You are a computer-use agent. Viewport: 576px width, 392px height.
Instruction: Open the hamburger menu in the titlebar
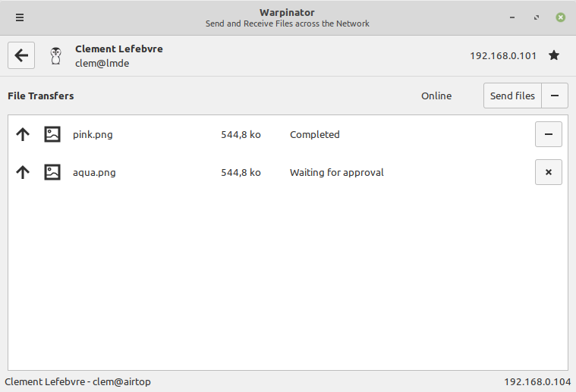(x=20, y=17)
